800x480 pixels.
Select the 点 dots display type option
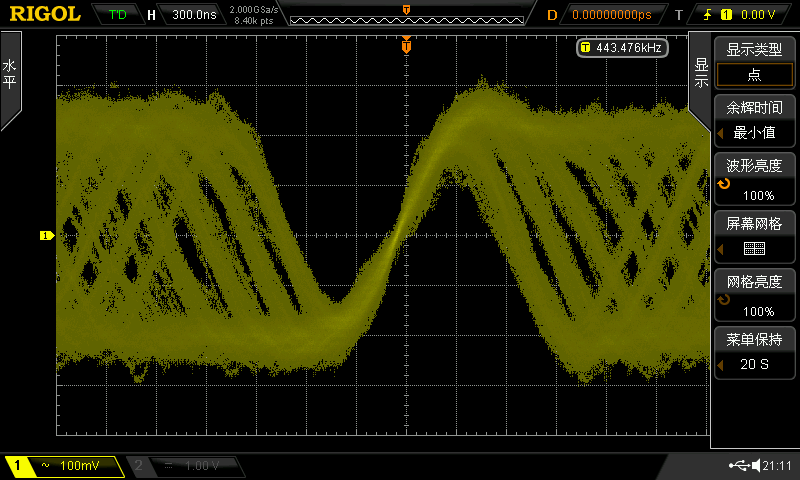tap(754, 75)
